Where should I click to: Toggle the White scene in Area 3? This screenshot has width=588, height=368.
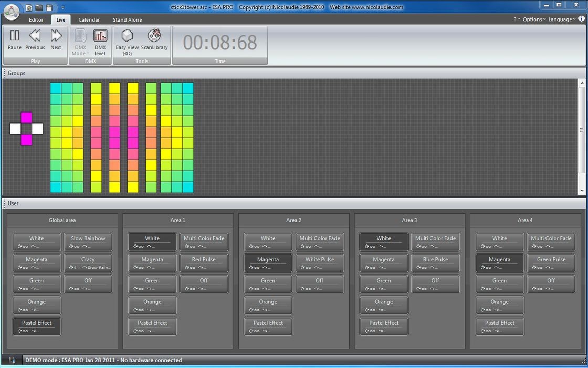[x=384, y=242]
